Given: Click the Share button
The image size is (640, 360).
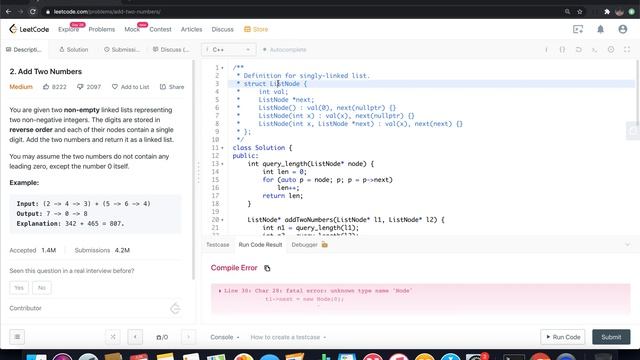Looking at the screenshot, I should pos(172,87).
